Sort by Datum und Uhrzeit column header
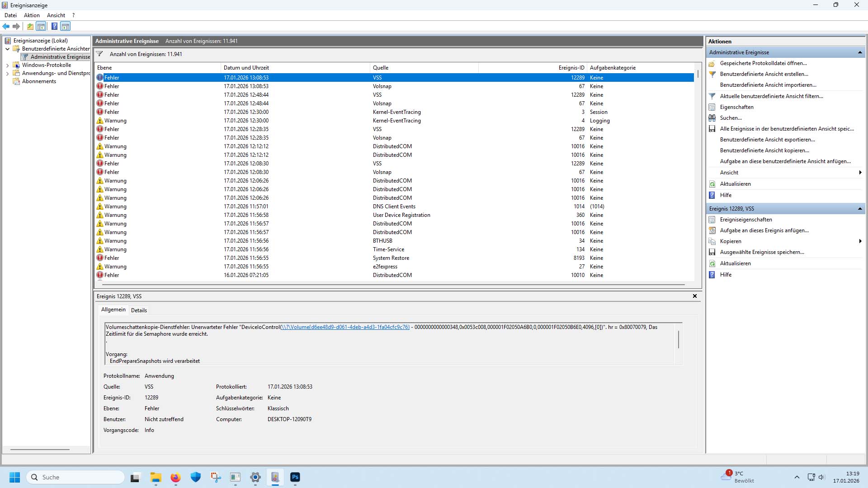 [246, 68]
